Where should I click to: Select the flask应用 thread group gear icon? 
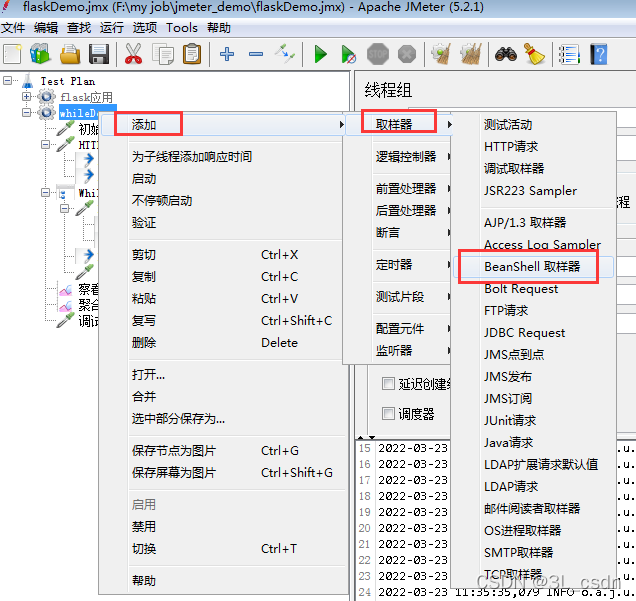point(46,97)
